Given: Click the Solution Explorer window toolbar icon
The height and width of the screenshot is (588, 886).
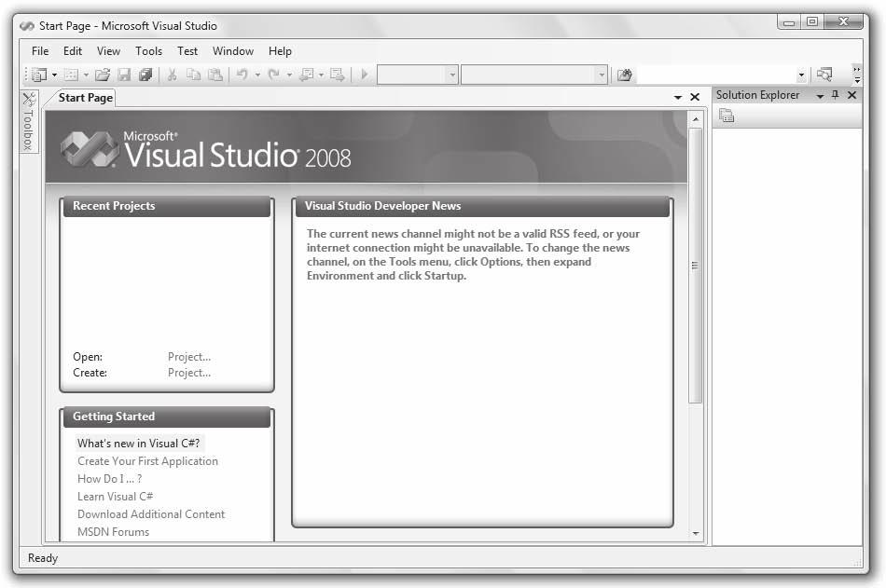Looking at the screenshot, I should click(x=824, y=75).
